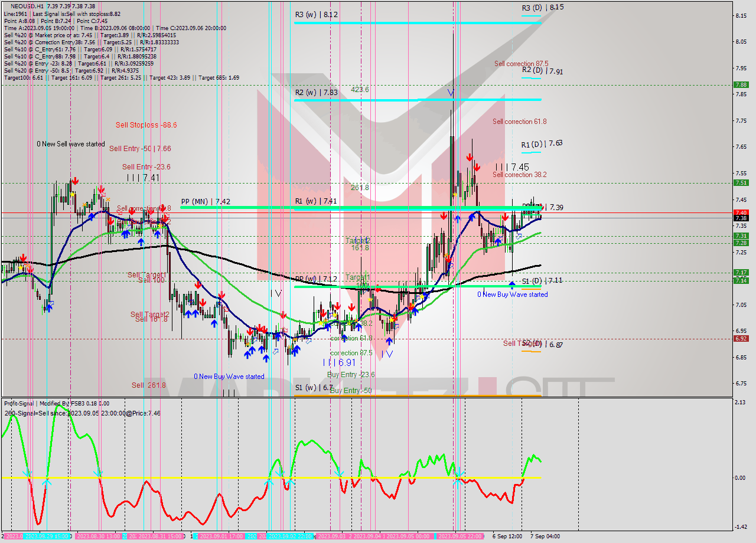Click the 2023.09.05 00:00 time marker
Screen dimensions: 756x543
point(408,537)
